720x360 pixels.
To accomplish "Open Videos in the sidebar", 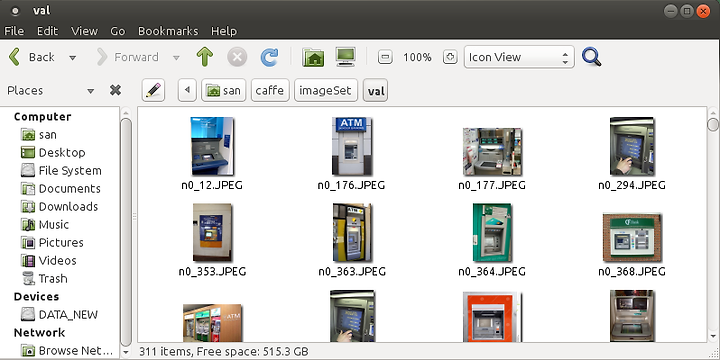I will [x=49, y=261].
